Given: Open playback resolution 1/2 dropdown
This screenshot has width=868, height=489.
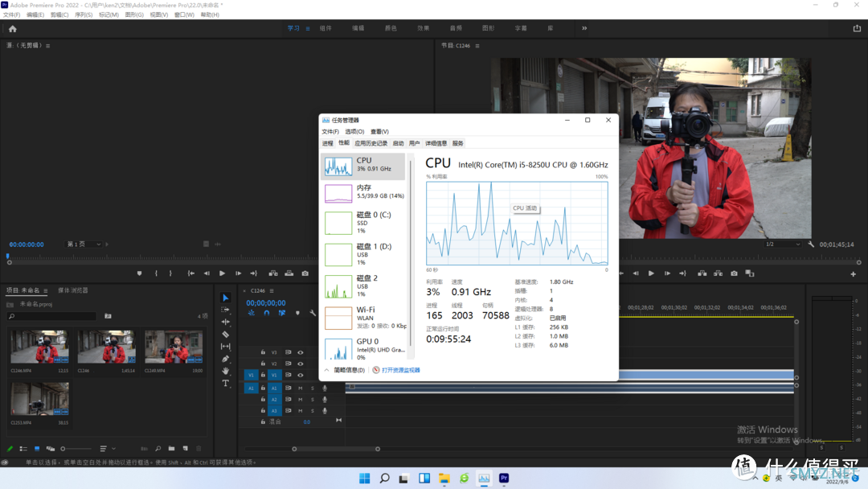Looking at the screenshot, I should pos(783,244).
